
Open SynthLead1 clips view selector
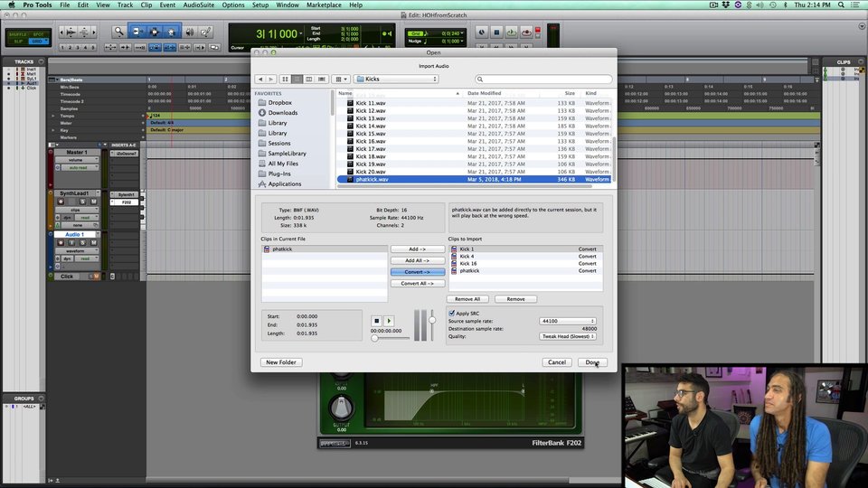click(76, 211)
